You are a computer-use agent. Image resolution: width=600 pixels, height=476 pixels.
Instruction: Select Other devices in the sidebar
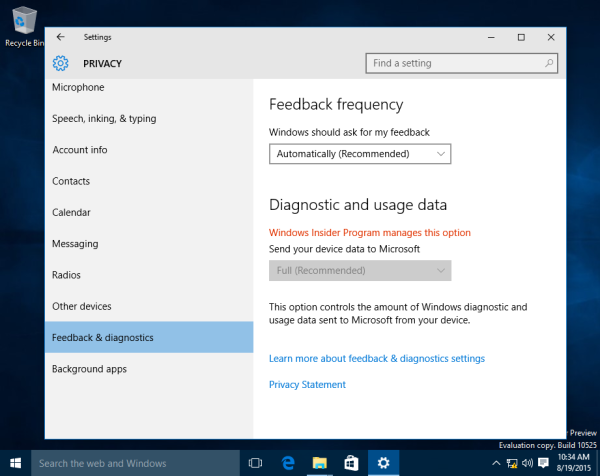tap(149, 306)
